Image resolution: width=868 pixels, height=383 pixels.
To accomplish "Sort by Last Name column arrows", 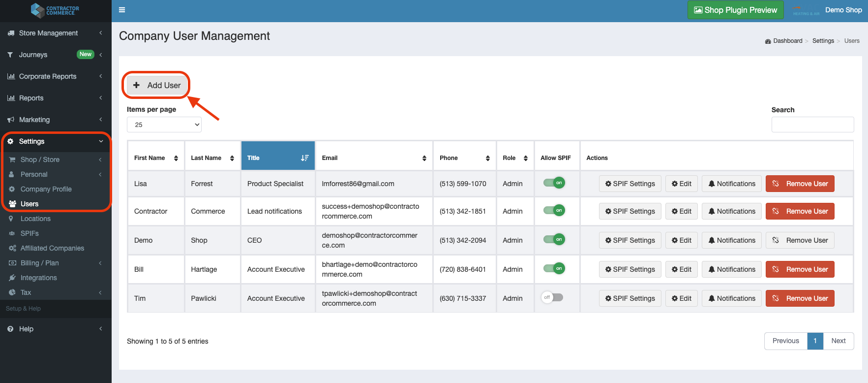I will [x=232, y=158].
